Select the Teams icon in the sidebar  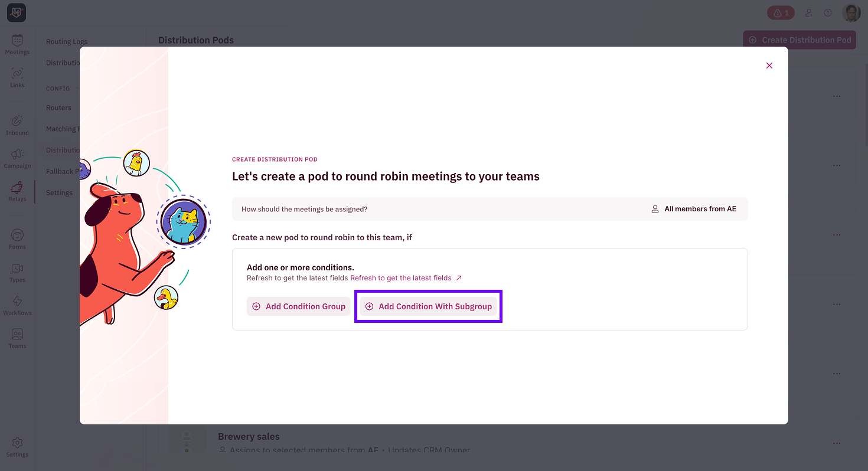click(x=17, y=337)
